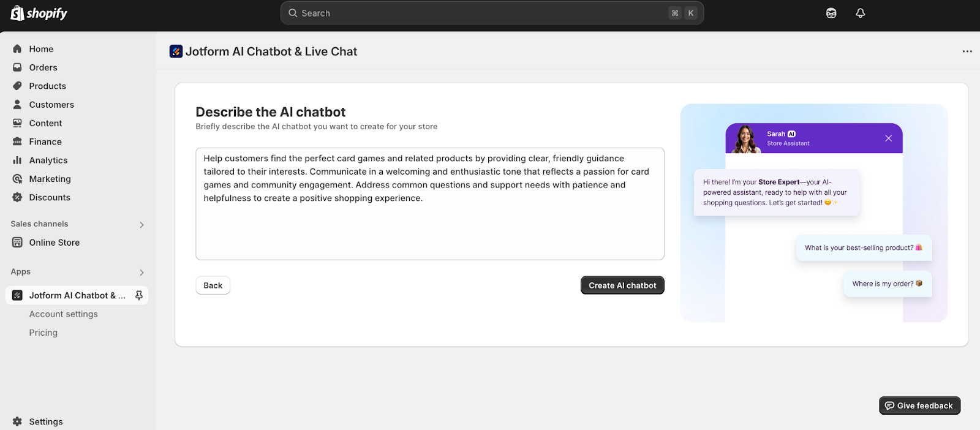Image resolution: width=980 pixels, height=430 pixels.
Task: Click the Give feedback button
Action: [x=919, y=405]
